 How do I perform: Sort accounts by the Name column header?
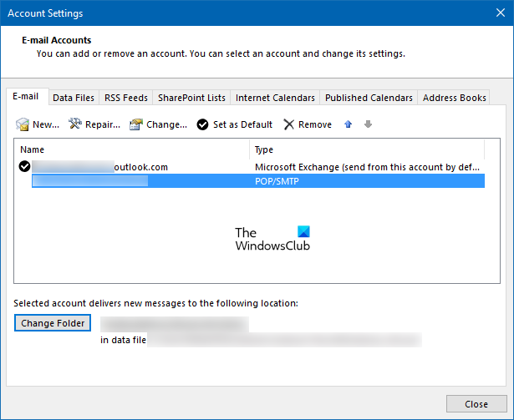tap(132, 149)
